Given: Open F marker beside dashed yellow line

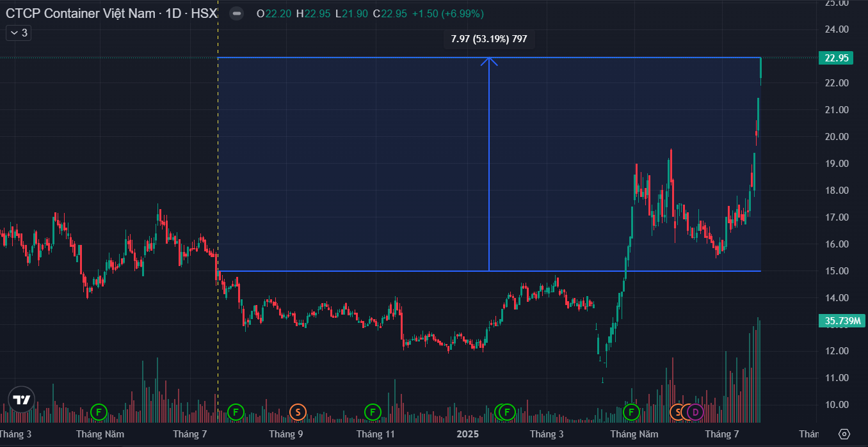Looking at the screenshot, I should tap(236, 412).
